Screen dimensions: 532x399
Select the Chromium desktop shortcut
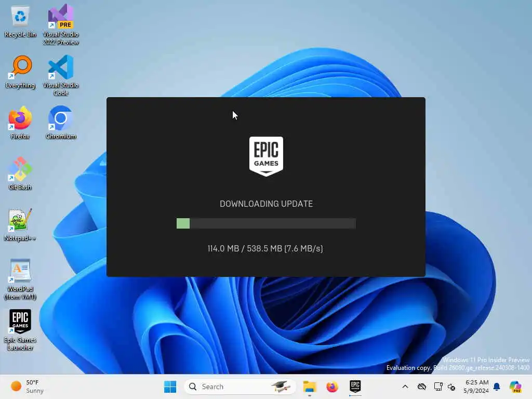tap(61, 123)
